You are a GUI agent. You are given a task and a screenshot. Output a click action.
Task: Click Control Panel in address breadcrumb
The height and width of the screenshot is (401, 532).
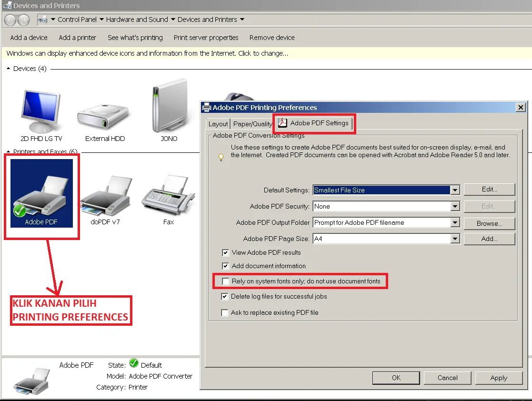tap(77, 20)
